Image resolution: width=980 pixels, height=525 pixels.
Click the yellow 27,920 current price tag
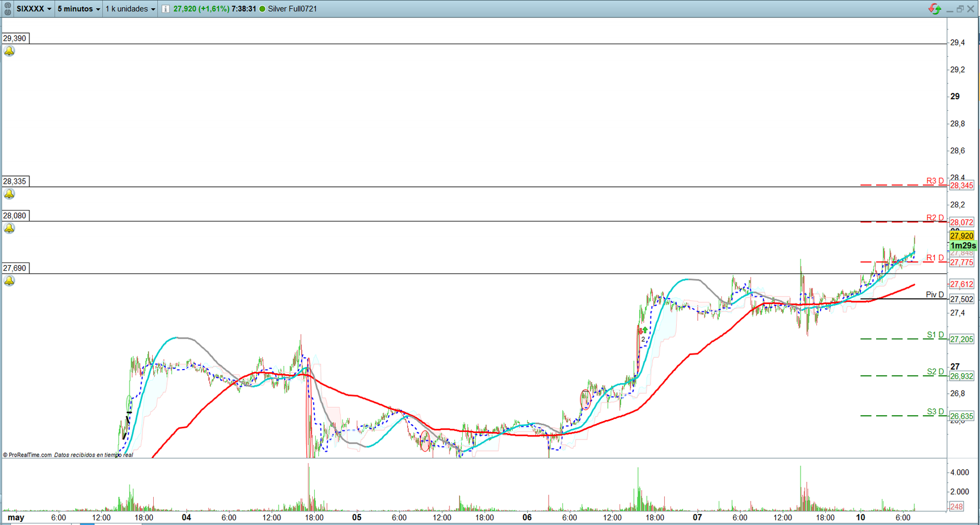(x=961, y=236)
